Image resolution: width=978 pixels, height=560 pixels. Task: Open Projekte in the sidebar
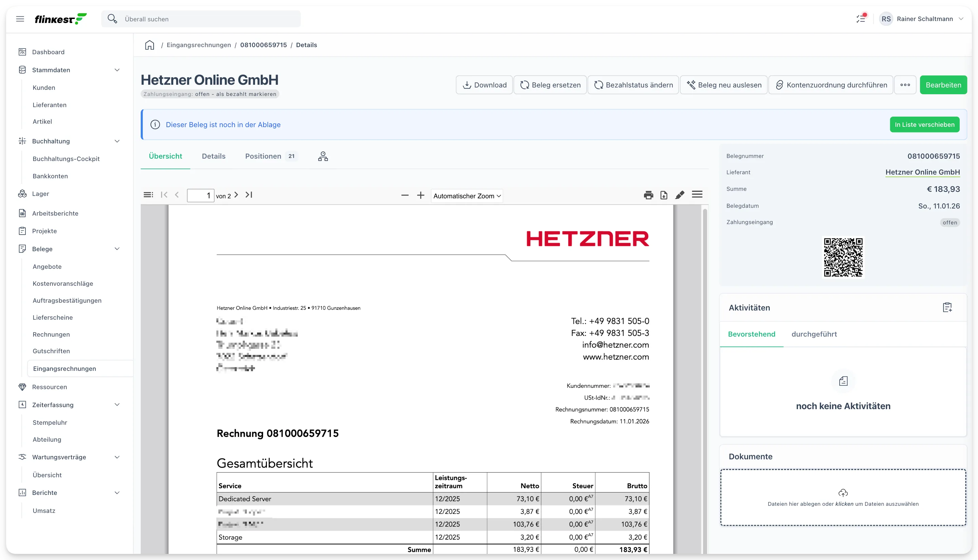(x=44, y=231)
